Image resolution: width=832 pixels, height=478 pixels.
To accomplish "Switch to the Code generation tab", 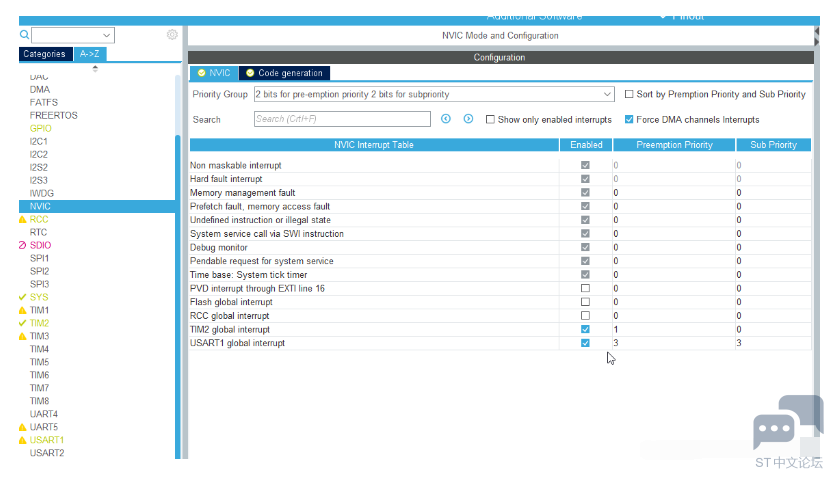I will [289, 73].
